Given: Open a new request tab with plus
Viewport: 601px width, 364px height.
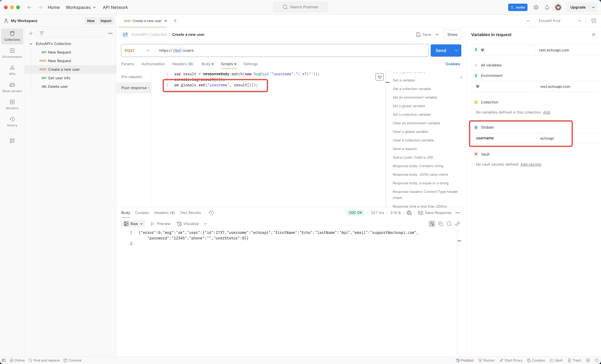Looking at the screenshot, I should (175, 21).
